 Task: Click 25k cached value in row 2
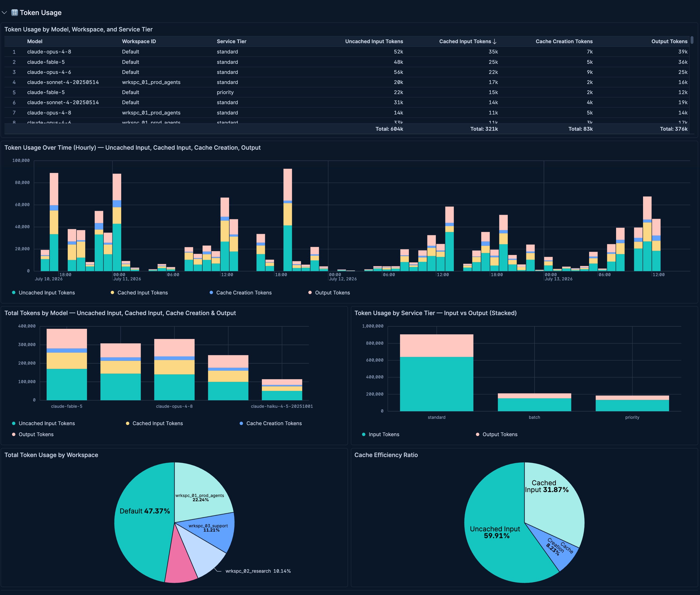pyautogui.click(x=493, y=62)
